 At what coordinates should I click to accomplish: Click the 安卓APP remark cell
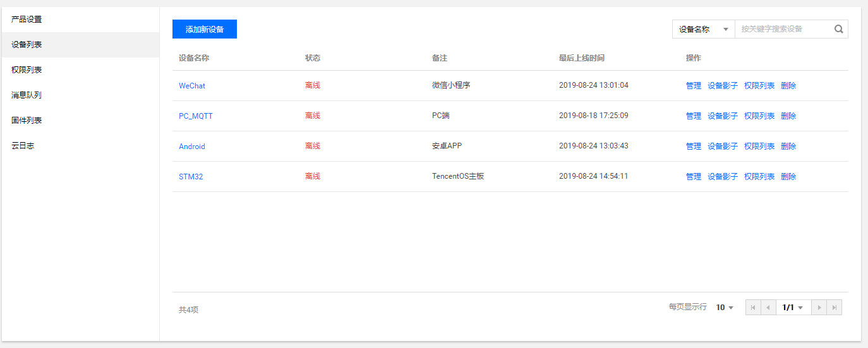pyautogui.click(x=447, y=146)
